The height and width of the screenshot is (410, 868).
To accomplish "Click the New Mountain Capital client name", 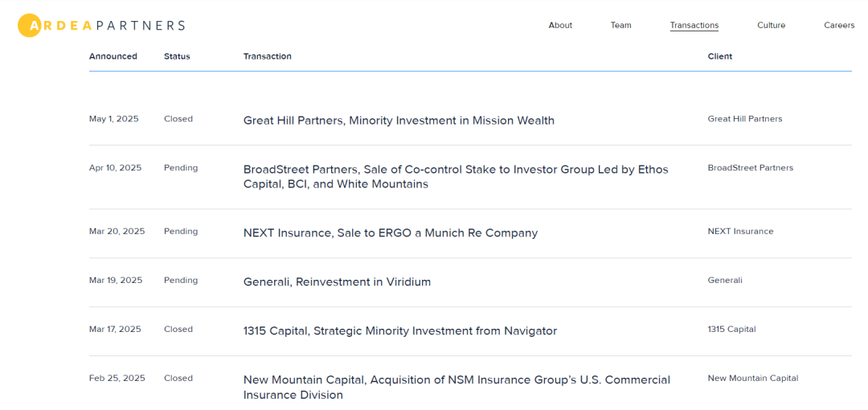I will 752,378.
